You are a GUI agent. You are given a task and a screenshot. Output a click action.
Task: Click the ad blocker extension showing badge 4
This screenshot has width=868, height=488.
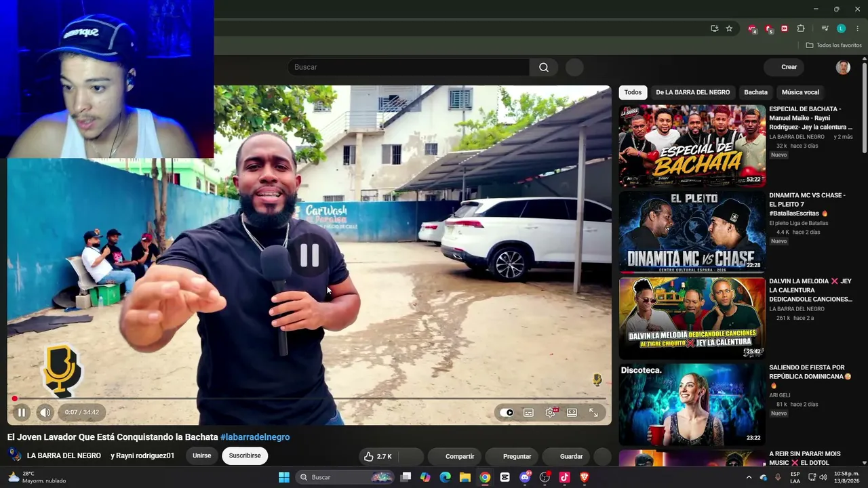[x=752, y=28]
